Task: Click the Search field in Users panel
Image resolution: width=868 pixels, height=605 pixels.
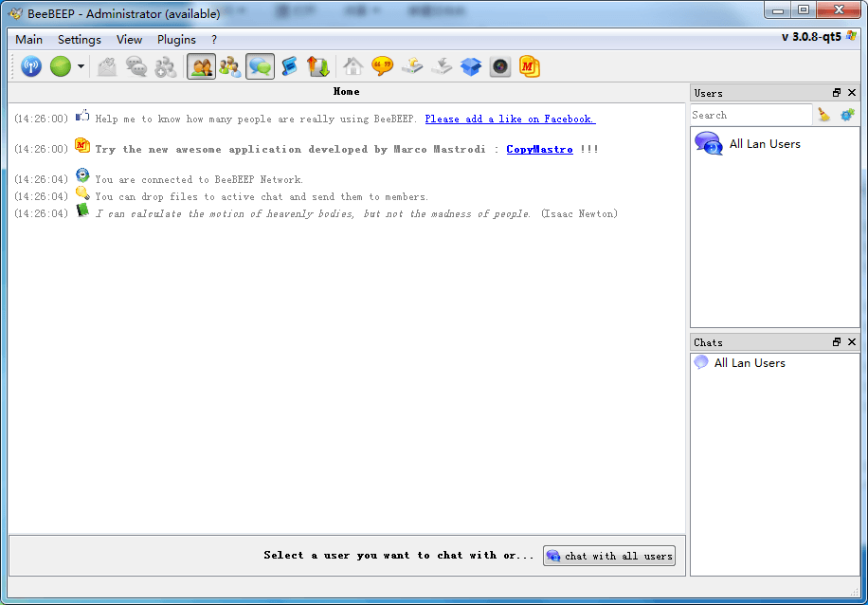Action: tap(750, 115)
